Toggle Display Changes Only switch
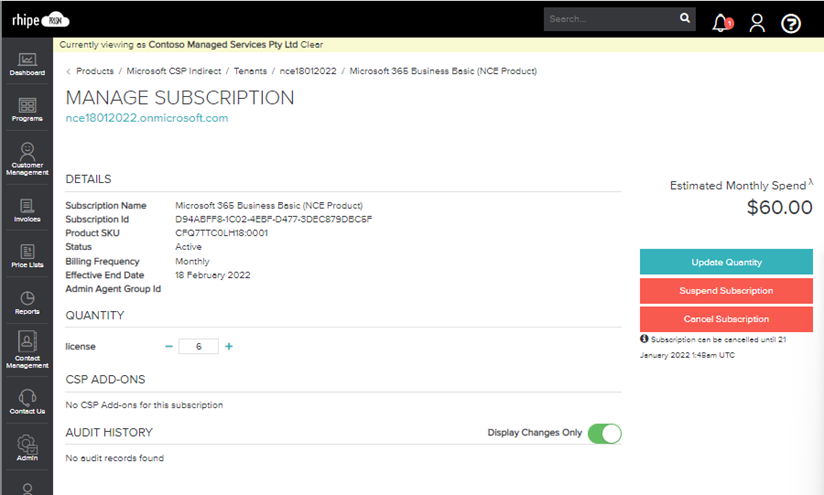Viewport: 824px width, 495px height. pyautogui.click(x=604, y=434)
